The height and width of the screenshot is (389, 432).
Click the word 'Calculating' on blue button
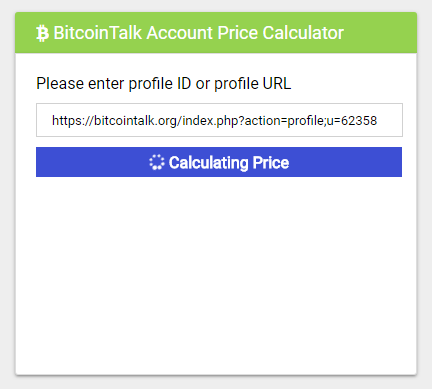(209, 163)
